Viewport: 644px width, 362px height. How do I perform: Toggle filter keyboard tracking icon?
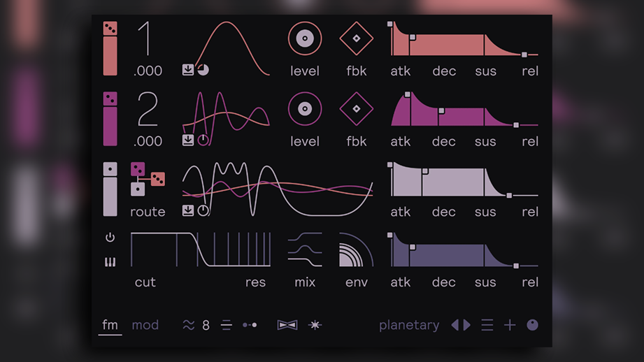[110, 262]
